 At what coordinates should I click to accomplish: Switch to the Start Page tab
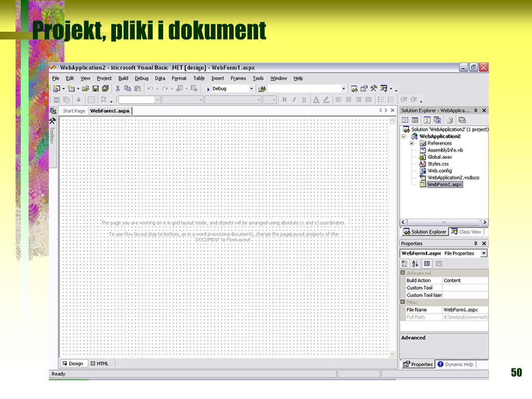click(74, 111)
